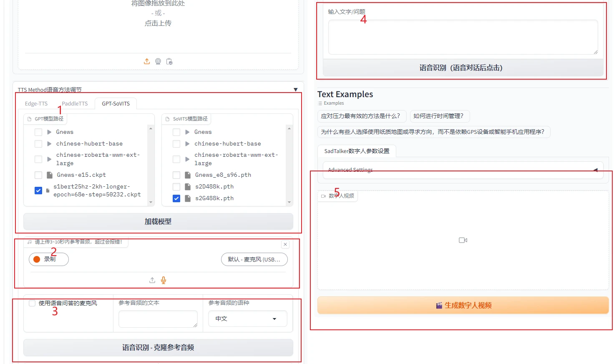Click the video camera icon in output
614x364 pixels.
coord(463,240)
